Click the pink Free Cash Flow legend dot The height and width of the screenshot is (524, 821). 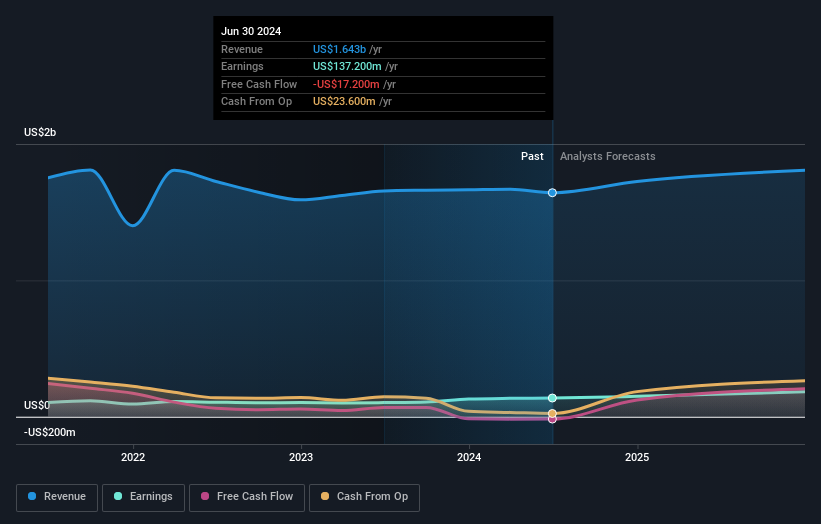point(205,496)
